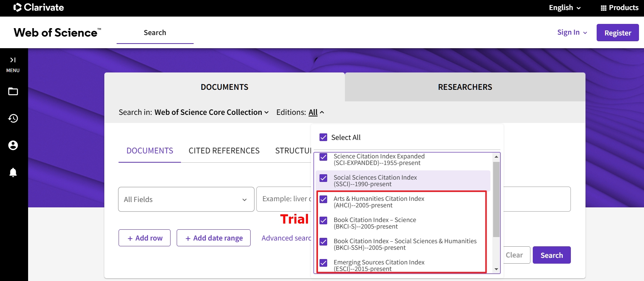
Task: Select the main DOCUMENTS tab
Action: coord(224,87)
